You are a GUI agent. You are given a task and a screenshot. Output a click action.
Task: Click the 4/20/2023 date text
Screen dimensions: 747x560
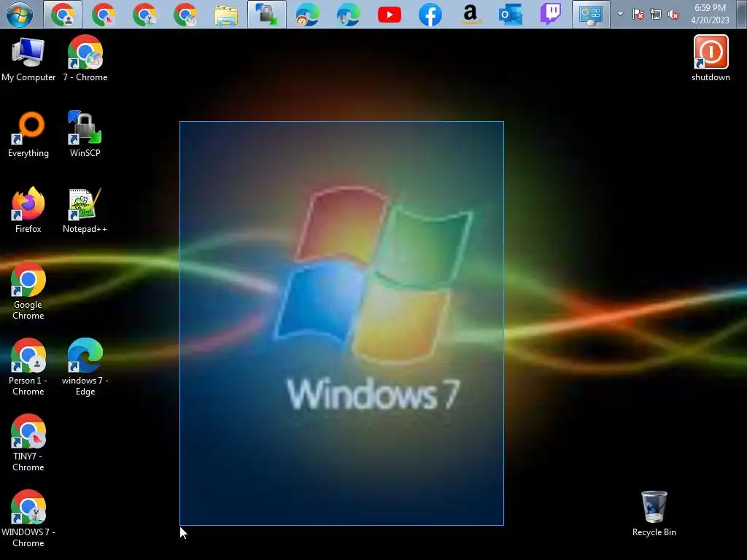710,20
